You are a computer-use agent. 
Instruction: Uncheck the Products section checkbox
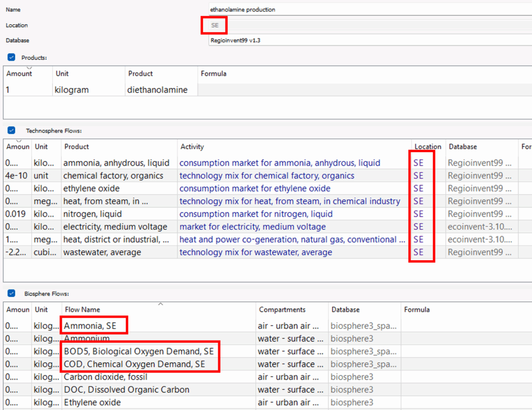coord(11,57)
